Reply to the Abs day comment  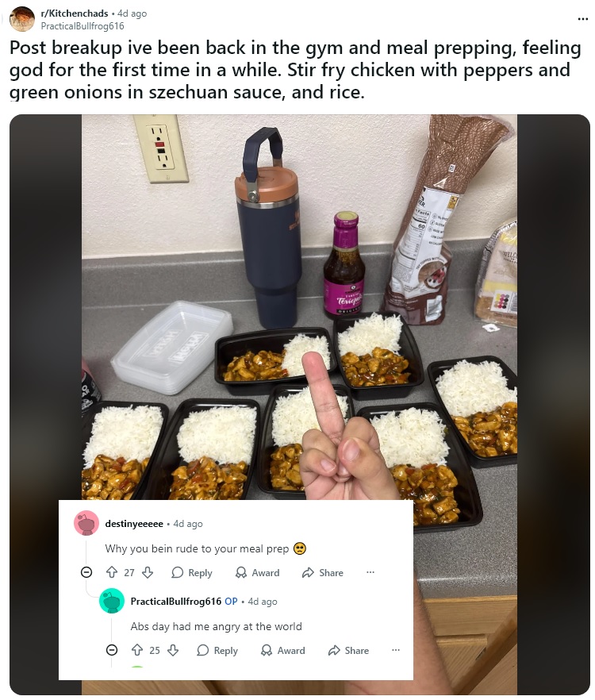point(217,651)
